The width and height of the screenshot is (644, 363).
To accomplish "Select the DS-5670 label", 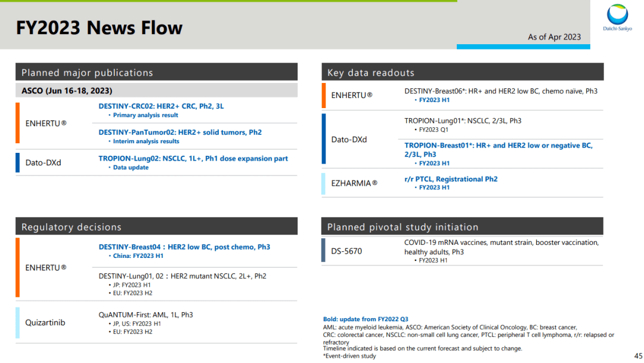I will (x=346, y=251).
